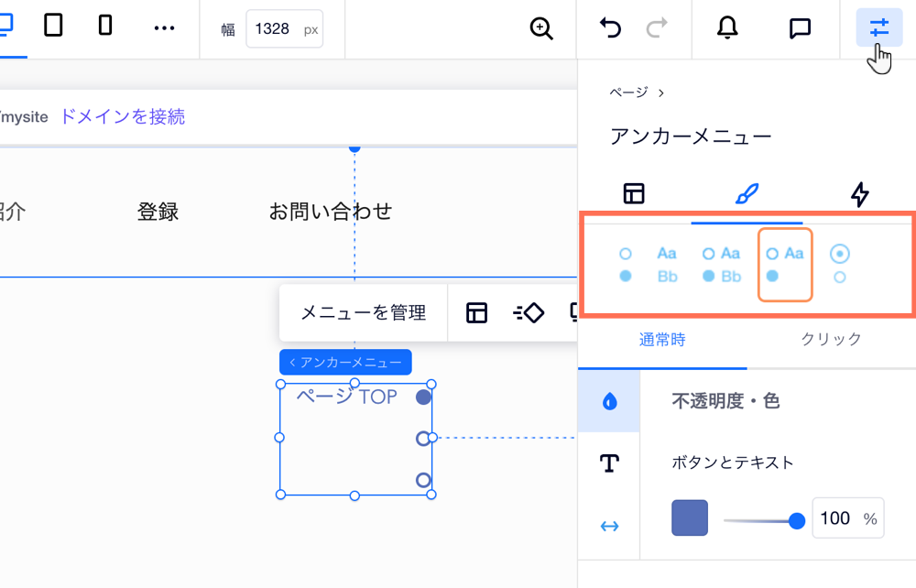Screen dimensions: 916x588
Task: Open opacity and color droplet section
Action: [x=609, y=401]
